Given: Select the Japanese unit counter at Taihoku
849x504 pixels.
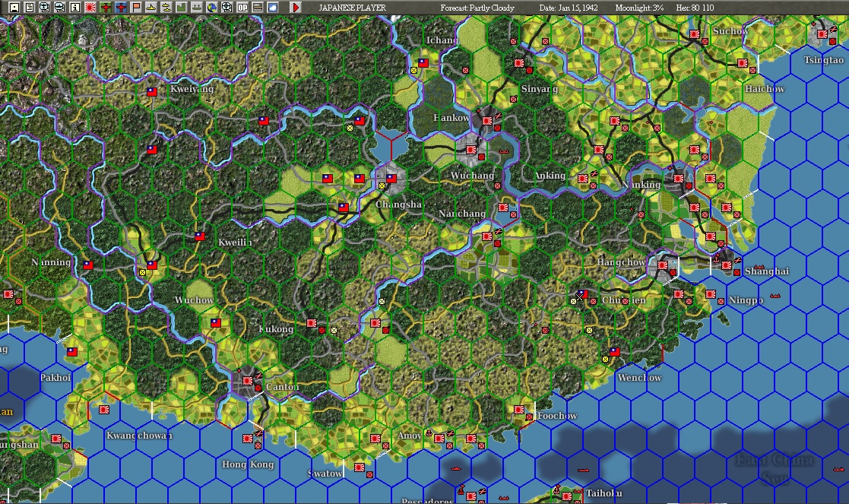Looking at the screenshot, I should tap(566, 496).
